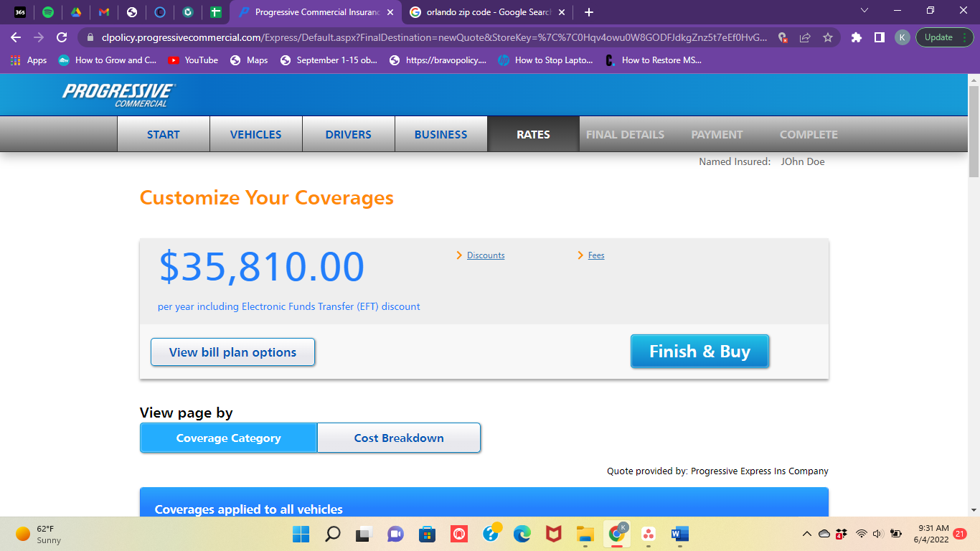Open 'September 1-15 ob...' bookmark

[x=329, y=60]
